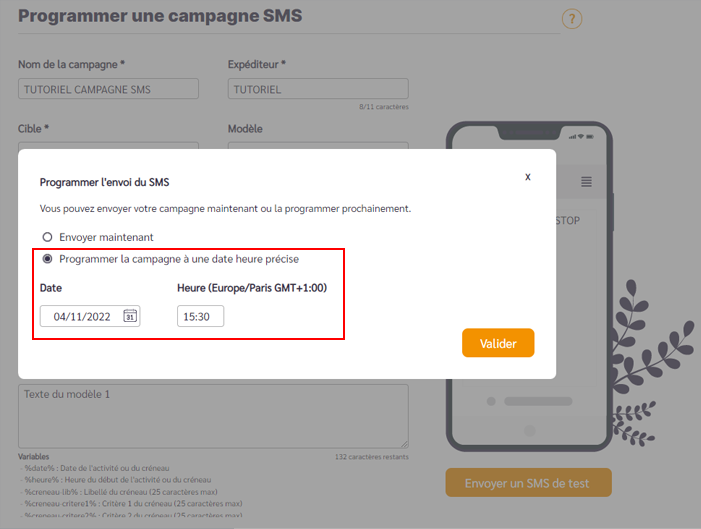Viewport: 701px width, 529px height.
Task: Click the help question mark icon
Action: [x=572, y=19]
